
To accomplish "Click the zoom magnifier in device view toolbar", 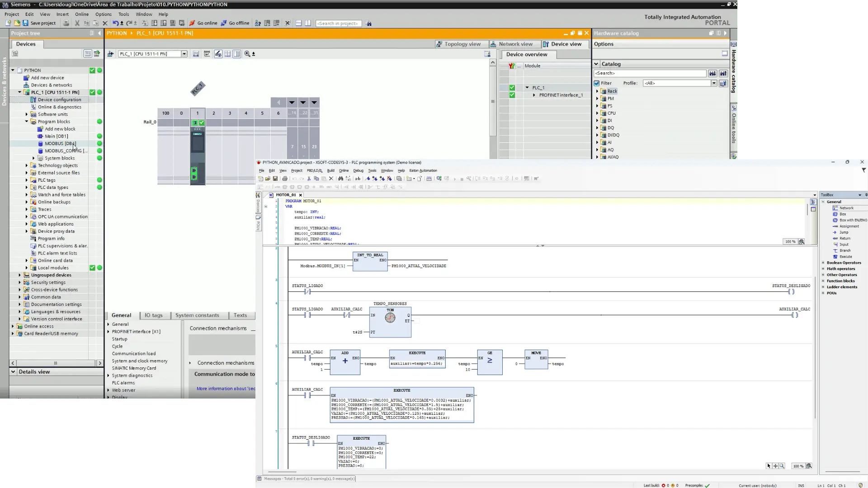I will coord(247,54).
